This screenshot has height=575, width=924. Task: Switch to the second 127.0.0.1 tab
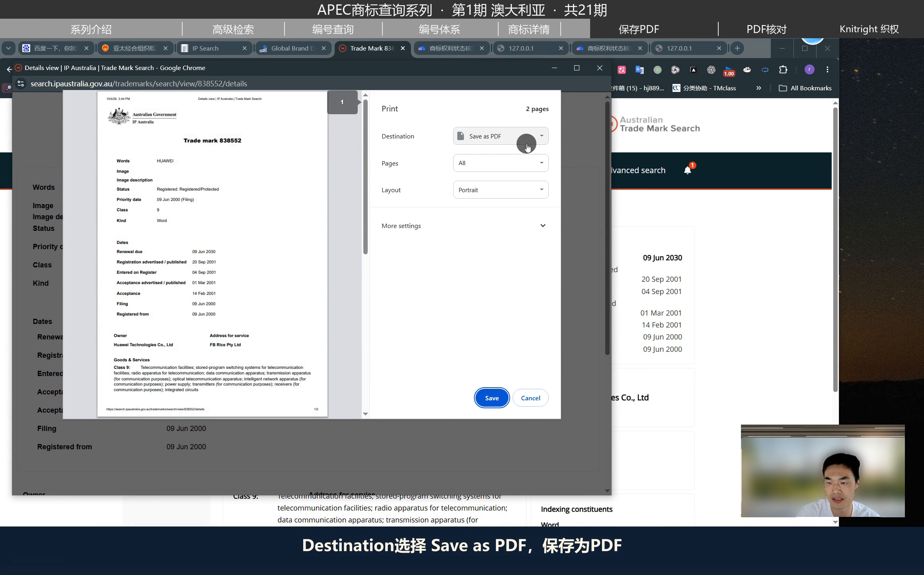click(688, 48)
